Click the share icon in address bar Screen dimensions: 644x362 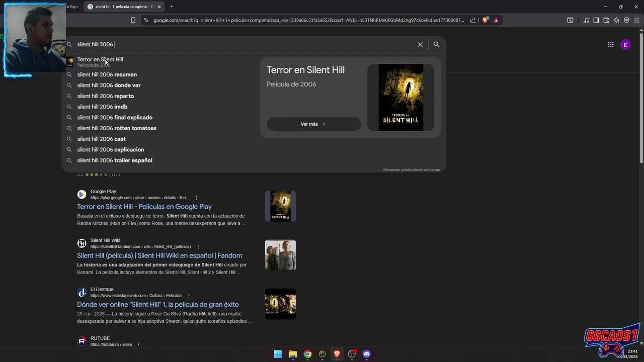pos(473,20)
